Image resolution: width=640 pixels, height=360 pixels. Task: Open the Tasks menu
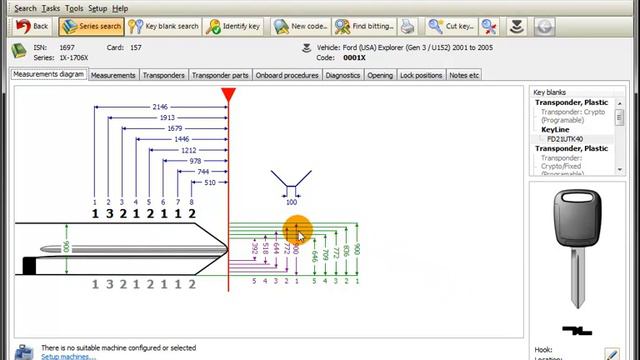51,8
